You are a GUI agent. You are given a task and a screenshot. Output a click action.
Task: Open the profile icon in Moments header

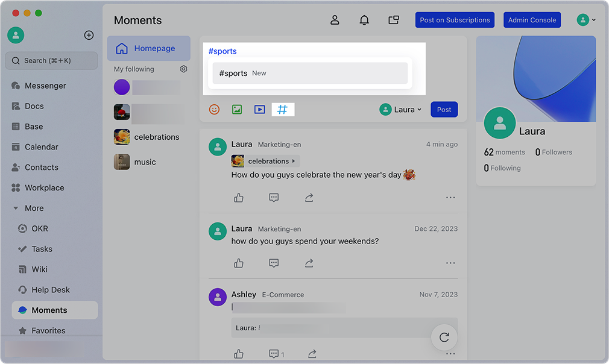(335, 20)
